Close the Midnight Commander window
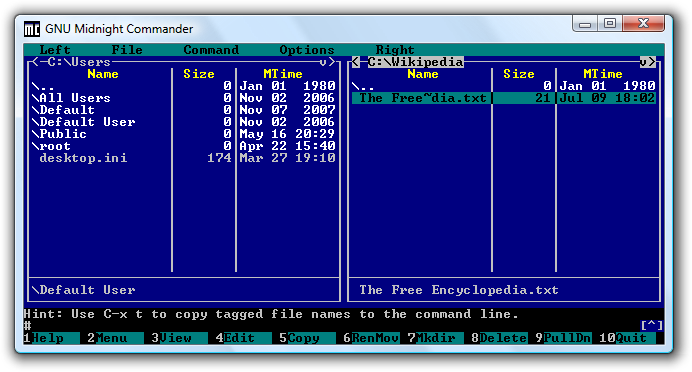 (x=643, y=24)
